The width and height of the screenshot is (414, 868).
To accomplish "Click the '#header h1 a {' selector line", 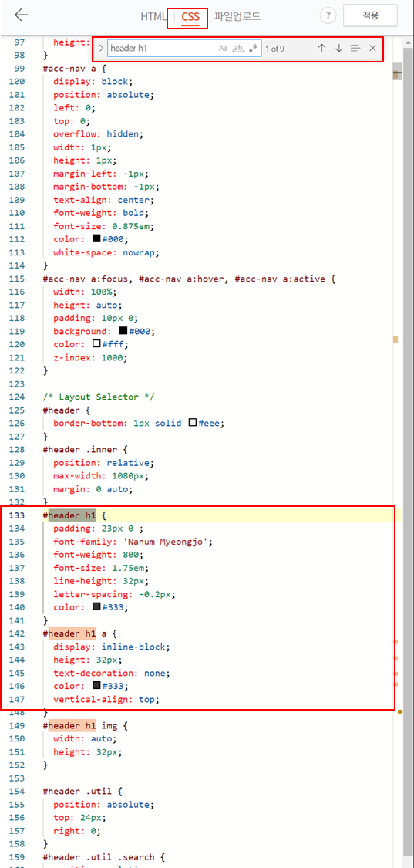I will coord(79,633).
